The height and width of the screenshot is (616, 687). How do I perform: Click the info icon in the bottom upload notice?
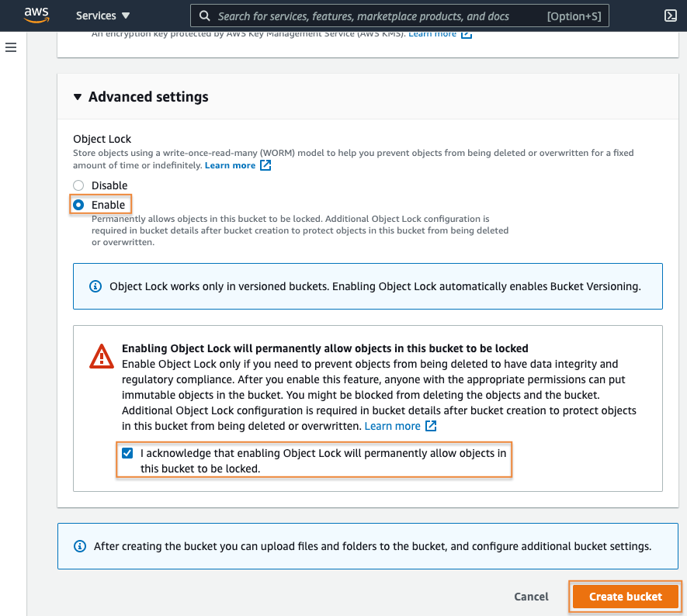click(79, 546)
